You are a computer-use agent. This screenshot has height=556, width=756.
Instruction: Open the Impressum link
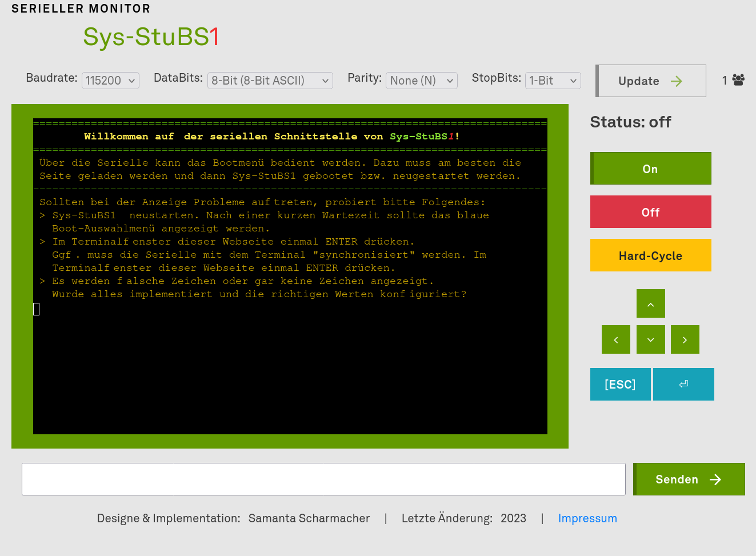pyautogui.click(x=587, y=518)
